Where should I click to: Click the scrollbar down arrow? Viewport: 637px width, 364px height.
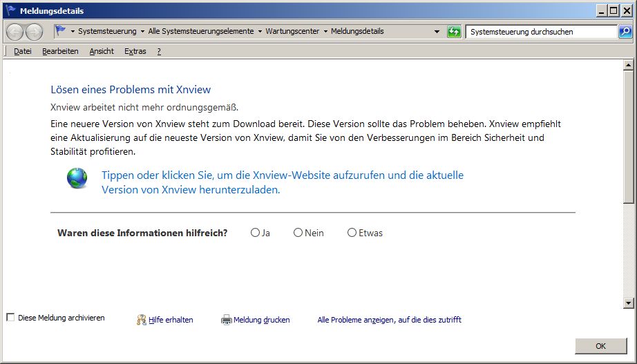point(629,303)
